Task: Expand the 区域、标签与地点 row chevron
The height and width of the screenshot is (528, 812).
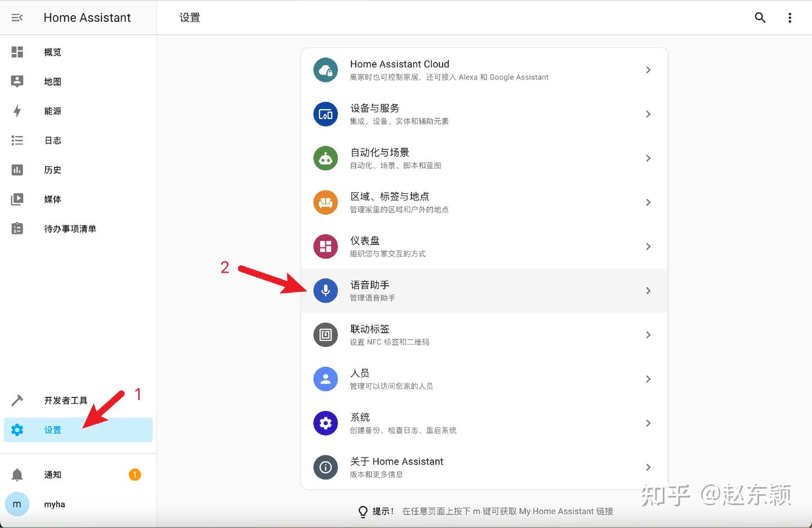Action: click(x=648, y=202)
